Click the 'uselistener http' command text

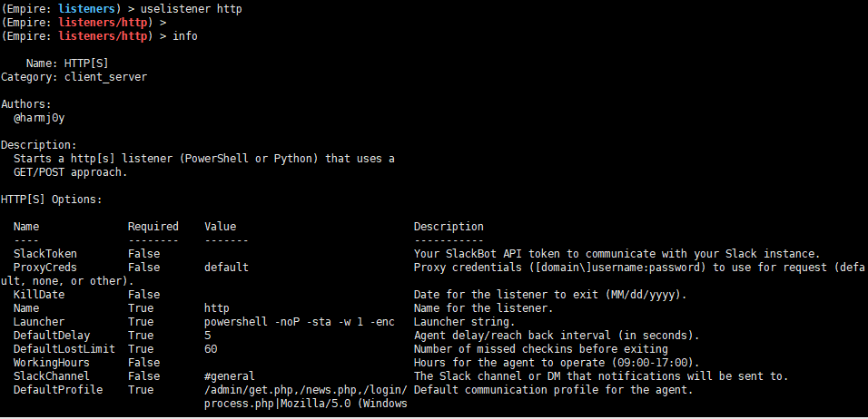click(x=191, y=9)
